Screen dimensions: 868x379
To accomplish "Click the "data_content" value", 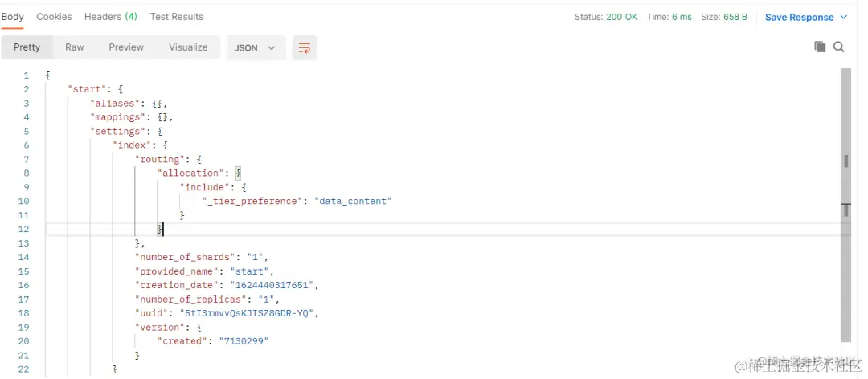I will click(353, 202).
